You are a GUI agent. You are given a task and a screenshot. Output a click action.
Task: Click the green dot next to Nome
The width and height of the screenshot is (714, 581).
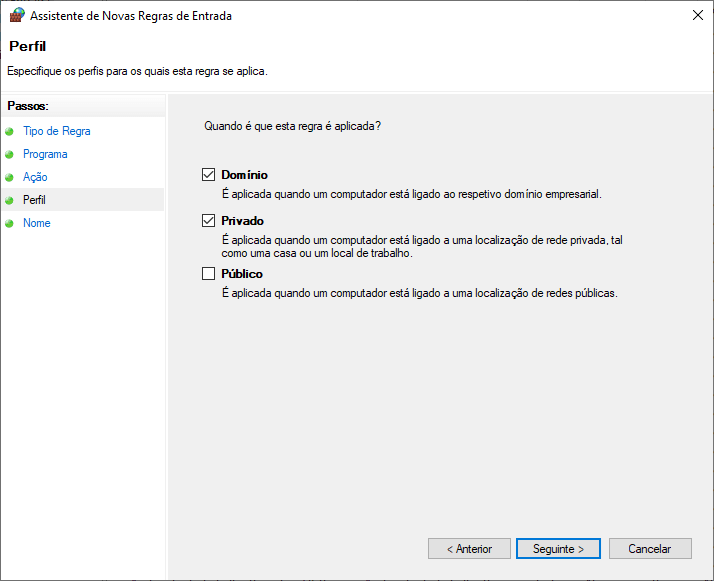10,223
